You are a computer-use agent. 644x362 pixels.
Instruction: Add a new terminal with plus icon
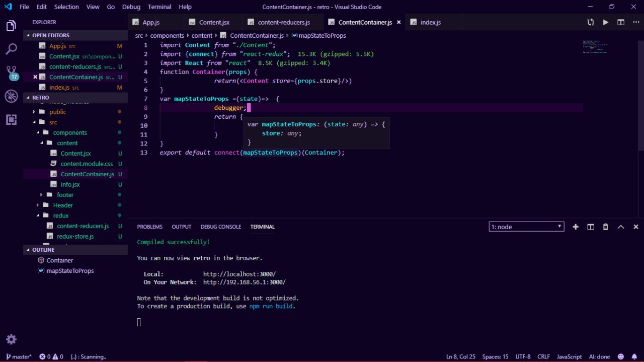click(x=576, y=227)
